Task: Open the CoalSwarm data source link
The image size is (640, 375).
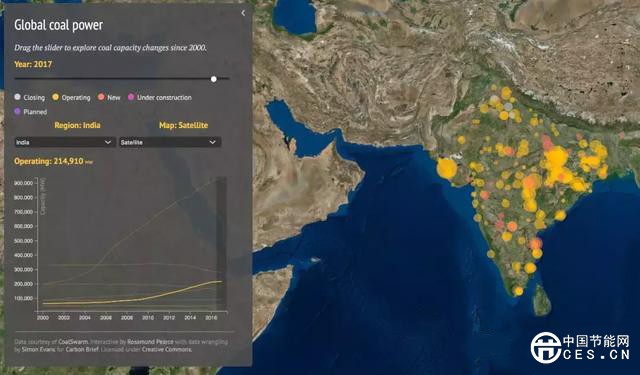Action: pos(73,342)
